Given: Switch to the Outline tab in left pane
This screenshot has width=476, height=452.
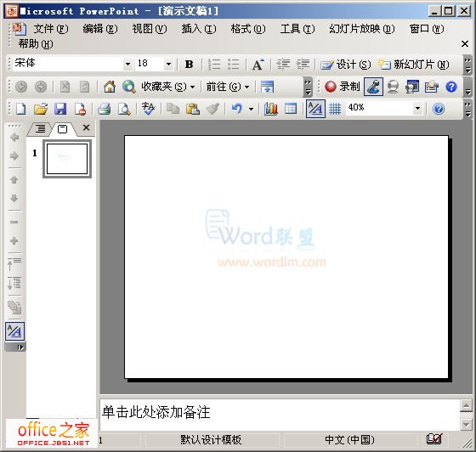Looking at the screenshot, I should coord(40,129).
